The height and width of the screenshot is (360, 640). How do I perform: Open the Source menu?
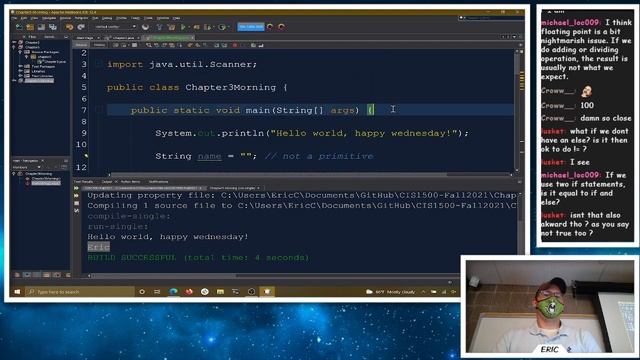[x=65, y=18]
